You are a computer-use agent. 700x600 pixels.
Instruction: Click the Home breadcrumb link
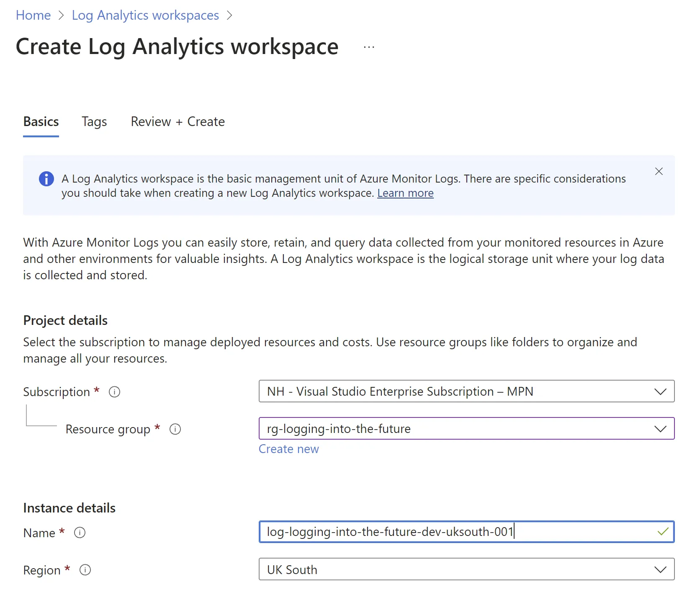(33, 15)
